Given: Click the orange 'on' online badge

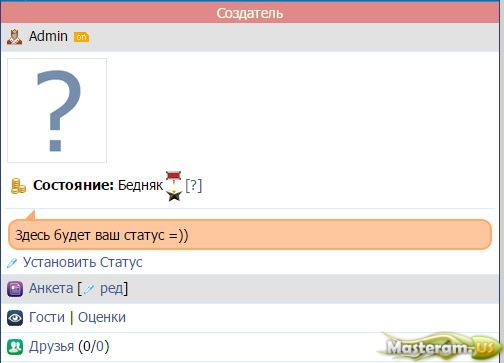Looking at the screenshot, I should (81, 37).
